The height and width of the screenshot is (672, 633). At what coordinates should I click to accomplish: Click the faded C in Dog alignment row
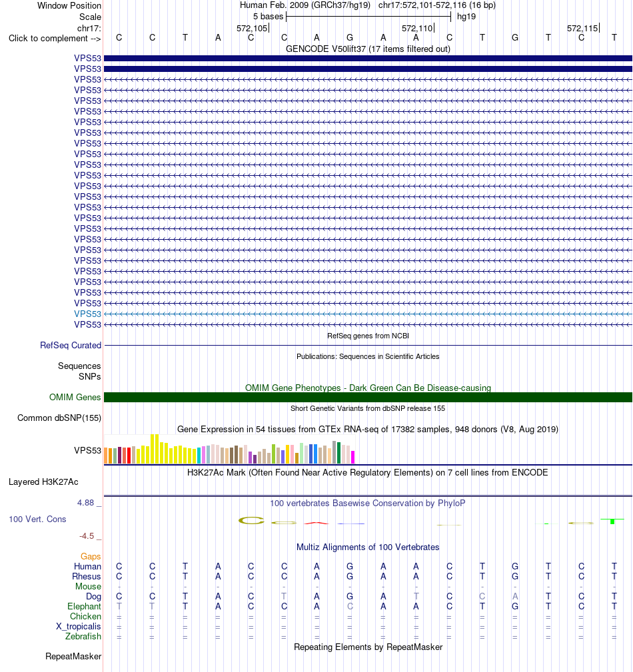(482, 597)
